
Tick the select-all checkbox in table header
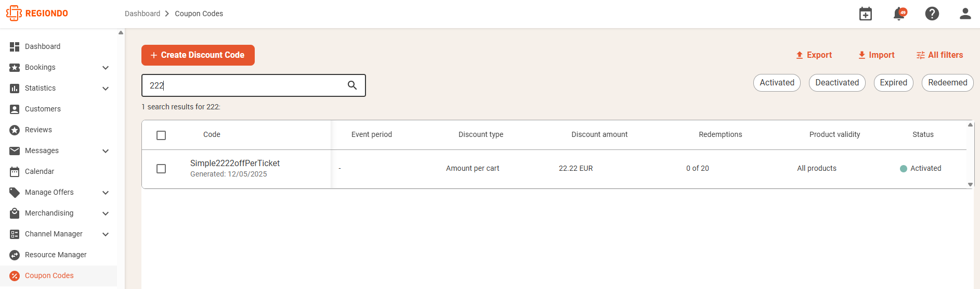pyautogui.click(x=161, y=135)
